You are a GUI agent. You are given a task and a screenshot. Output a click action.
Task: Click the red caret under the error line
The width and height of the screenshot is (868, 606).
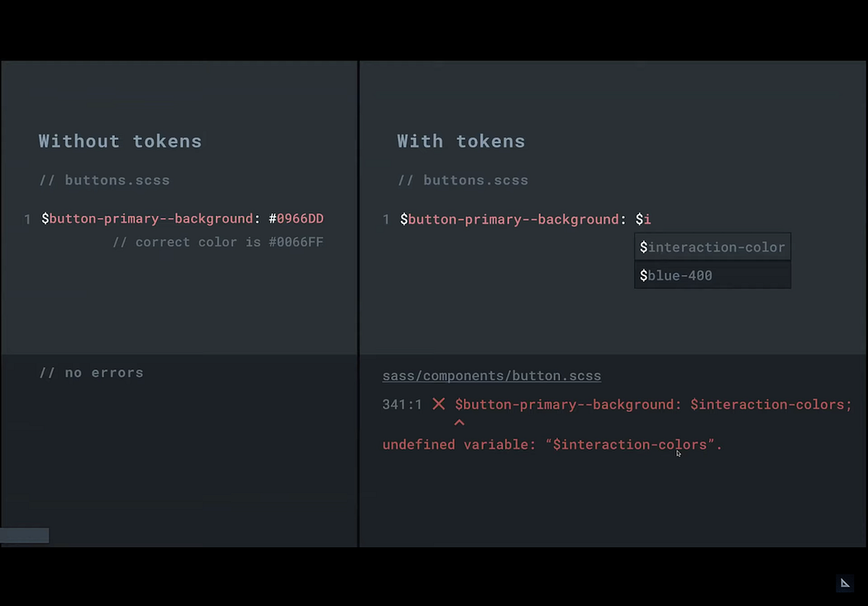click(x=460, y=423)
